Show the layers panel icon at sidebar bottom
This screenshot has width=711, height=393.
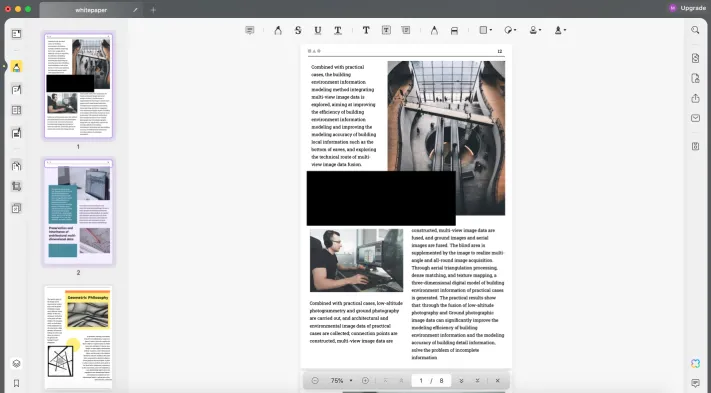(x=16, y=364)
